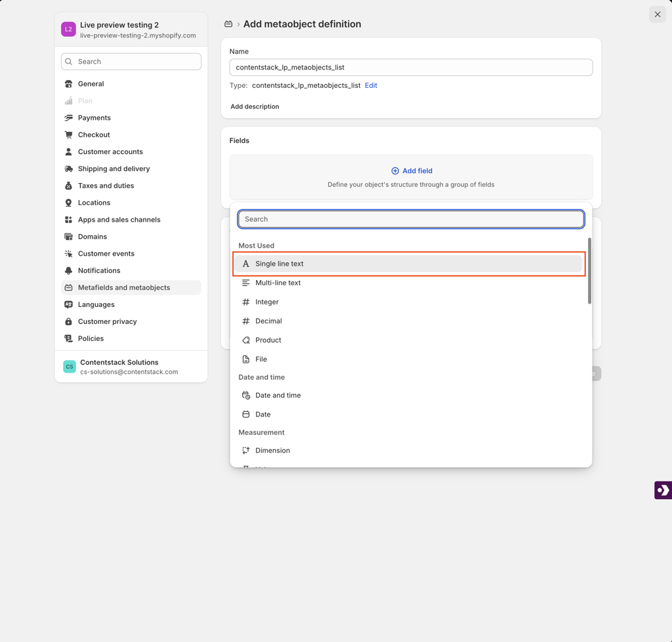Click the purple floating widget icon at right edge

pos(663,490)
